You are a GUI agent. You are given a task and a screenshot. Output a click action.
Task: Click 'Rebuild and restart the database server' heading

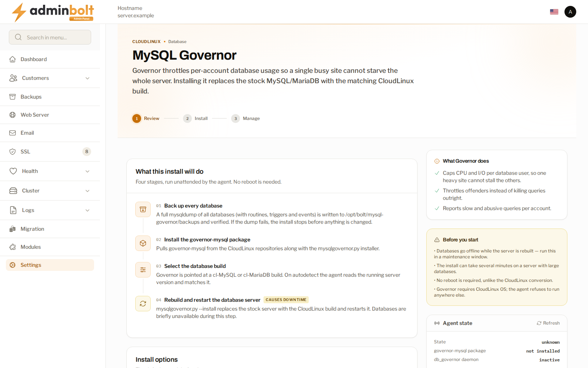(212, 300)
